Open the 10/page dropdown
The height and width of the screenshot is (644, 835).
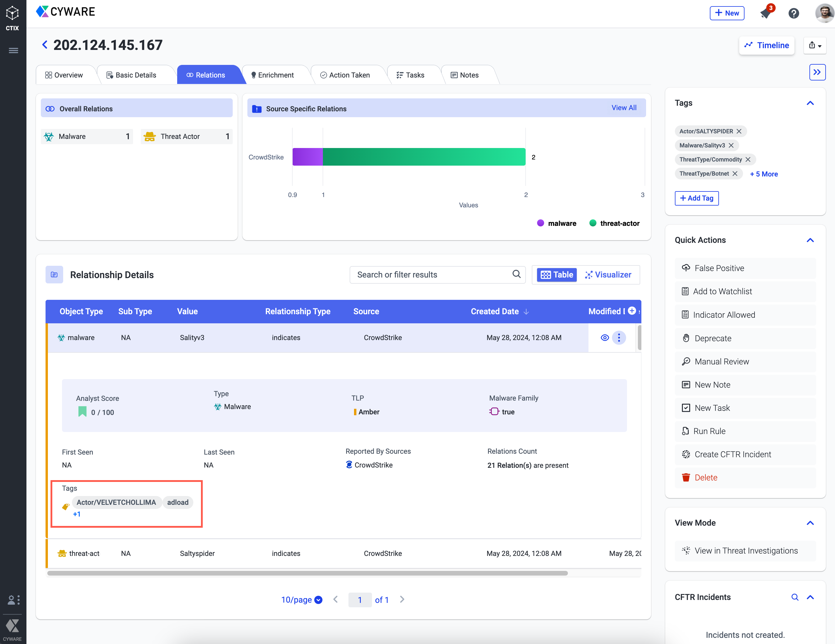tap(301, 600)
